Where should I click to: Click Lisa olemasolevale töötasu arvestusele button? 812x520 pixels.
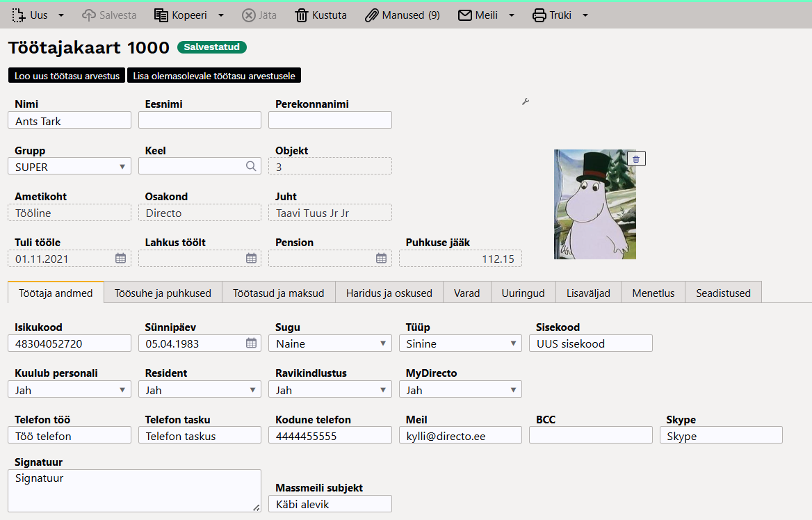(x=213, y=76)
